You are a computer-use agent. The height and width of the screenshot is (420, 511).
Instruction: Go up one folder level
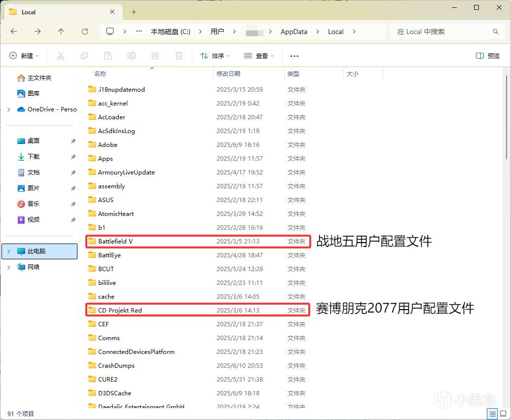[x=61, y=32]
